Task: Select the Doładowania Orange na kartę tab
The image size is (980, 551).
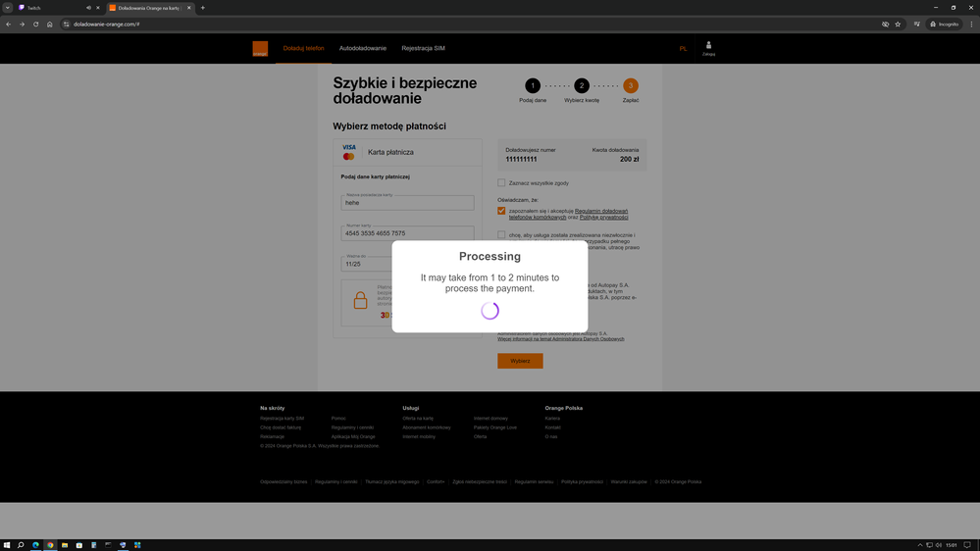Action: 149,8
